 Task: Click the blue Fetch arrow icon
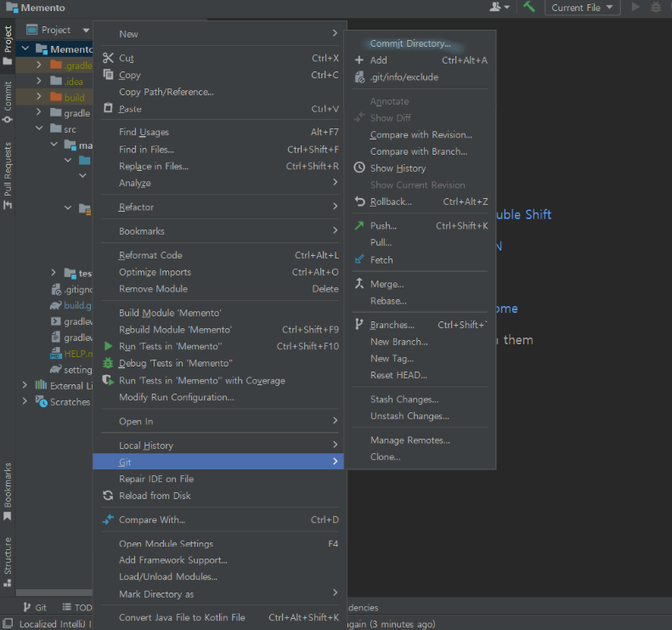click(359, 259)
